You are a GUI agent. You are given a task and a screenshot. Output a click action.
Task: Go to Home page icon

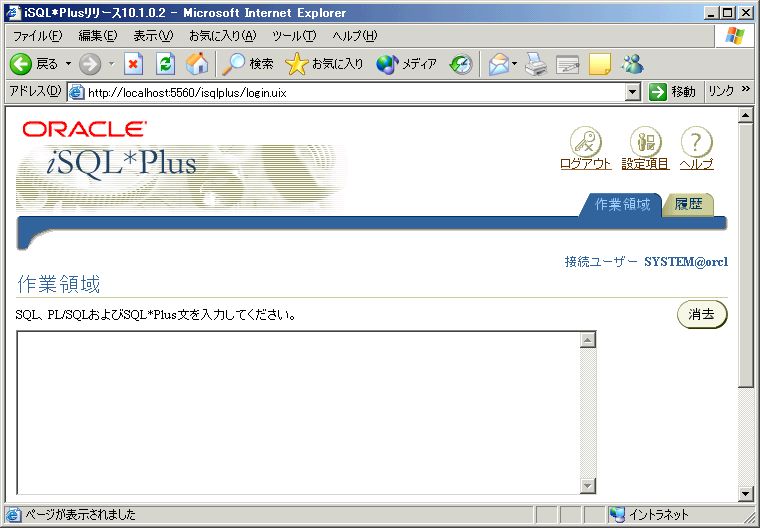coord(197,64)
